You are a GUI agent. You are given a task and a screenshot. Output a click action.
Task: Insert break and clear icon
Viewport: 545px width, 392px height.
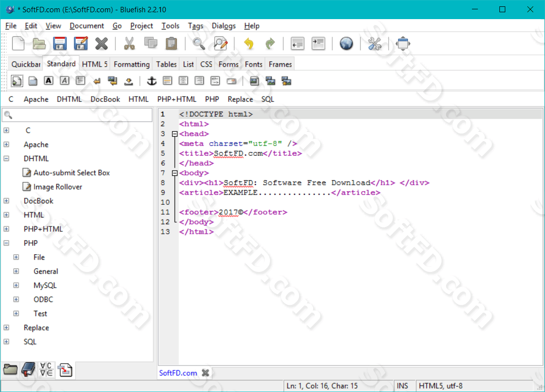coord(113,81)
